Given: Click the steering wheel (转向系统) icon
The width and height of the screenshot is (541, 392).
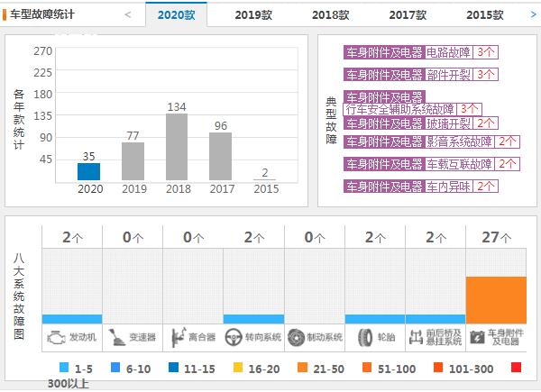Looking at the screenshot, I should coord(234,337).
